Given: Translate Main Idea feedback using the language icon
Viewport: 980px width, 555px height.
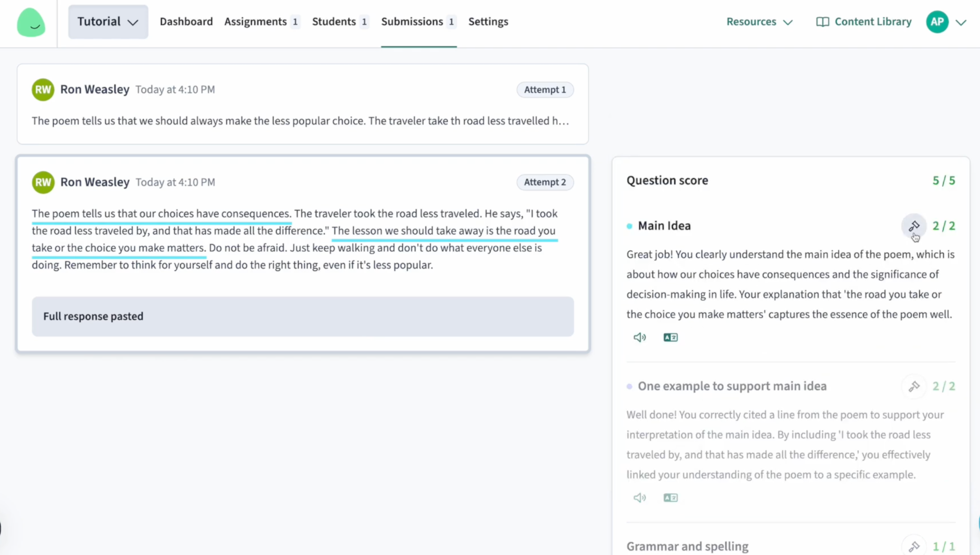Looking at the screenshot, I should [x=670, y=337].
